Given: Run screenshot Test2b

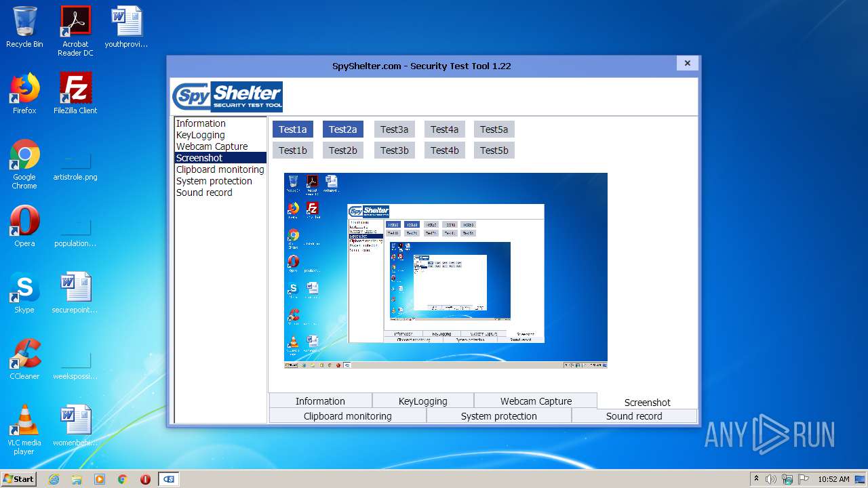Looking at the screenshot, I should (x=343, y=150).
